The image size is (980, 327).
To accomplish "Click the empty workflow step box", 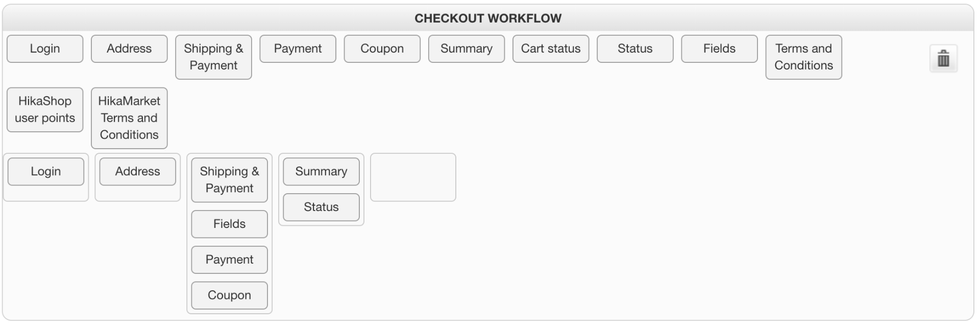I will (x=412, y=177).
